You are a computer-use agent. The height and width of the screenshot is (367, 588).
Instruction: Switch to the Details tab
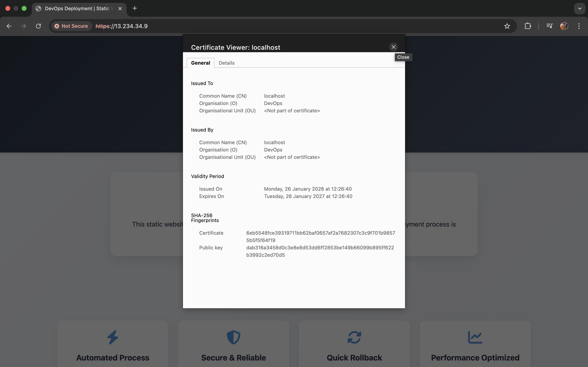226,63
